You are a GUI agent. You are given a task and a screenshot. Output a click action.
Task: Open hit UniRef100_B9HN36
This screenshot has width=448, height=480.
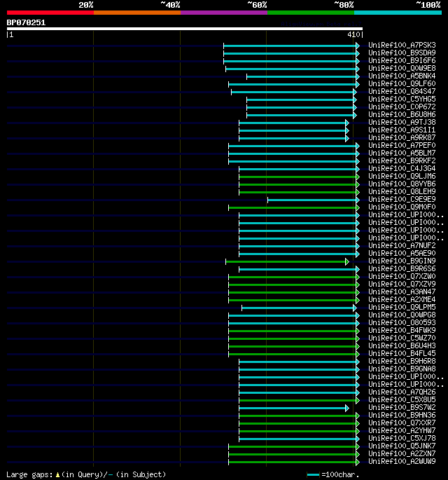pyautogui.click(x=402, y=416)
